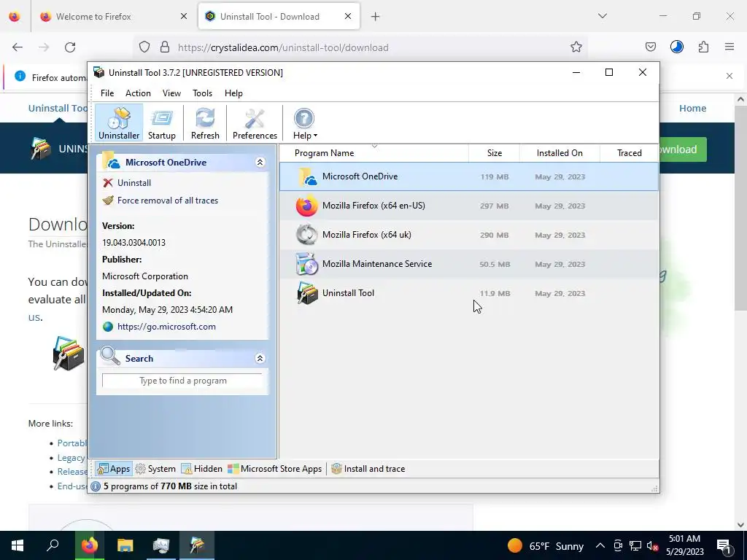Select the Microsoft OneDrive icon in list

coord(307,176)
